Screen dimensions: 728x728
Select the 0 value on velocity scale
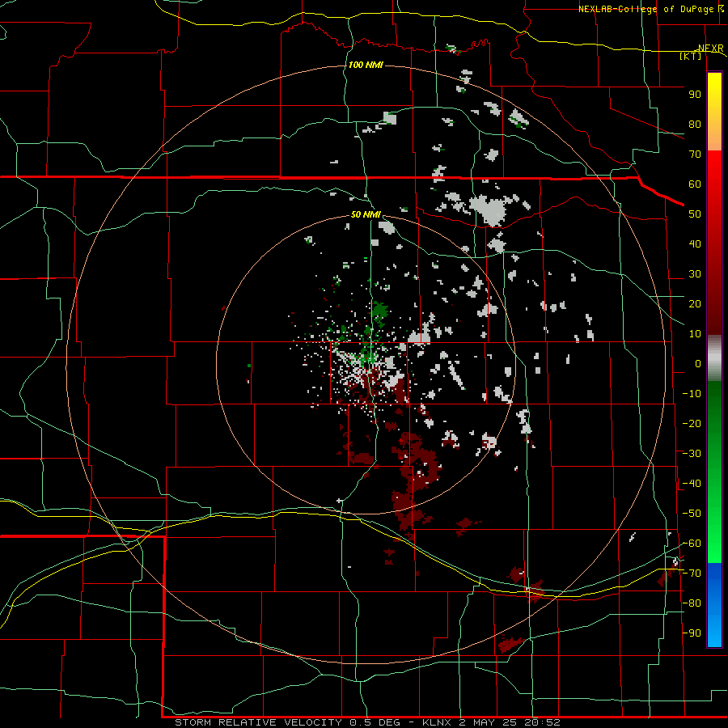pos(698,364)
